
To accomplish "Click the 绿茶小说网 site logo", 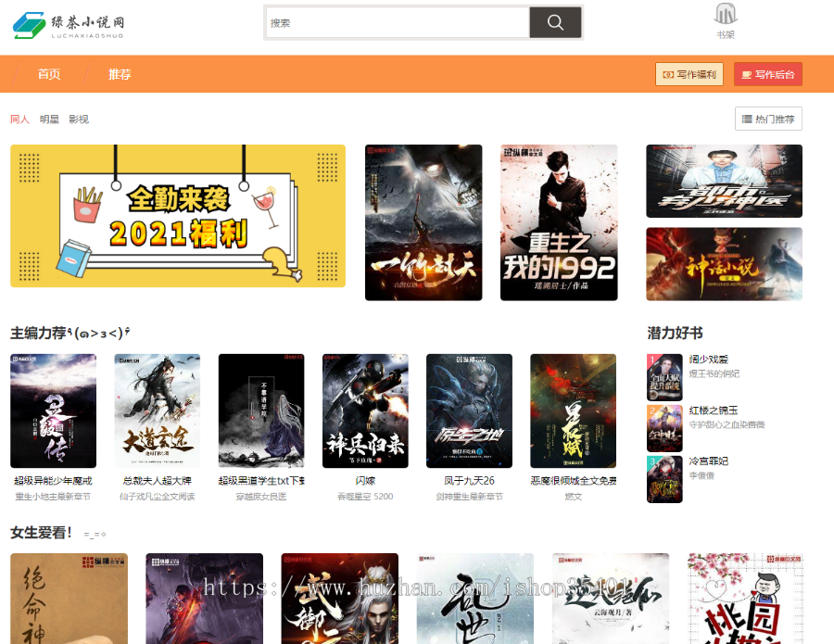I will (x=68, y=25).
